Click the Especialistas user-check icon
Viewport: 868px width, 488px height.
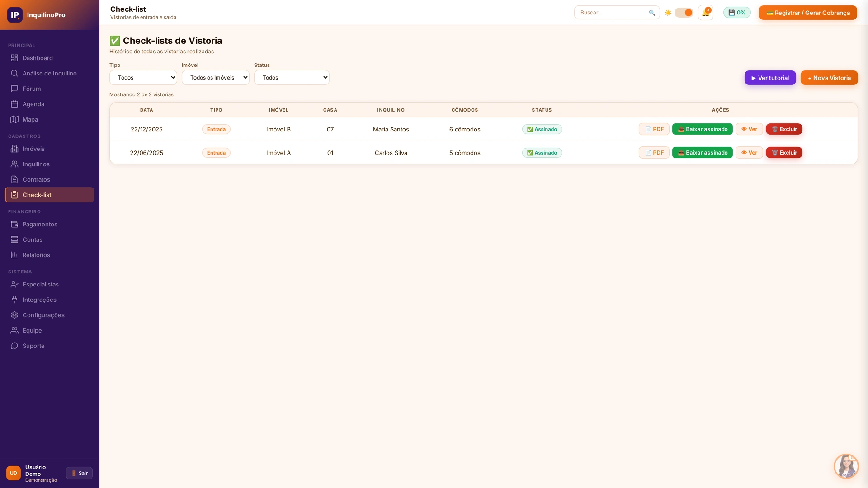click(14, 284)
